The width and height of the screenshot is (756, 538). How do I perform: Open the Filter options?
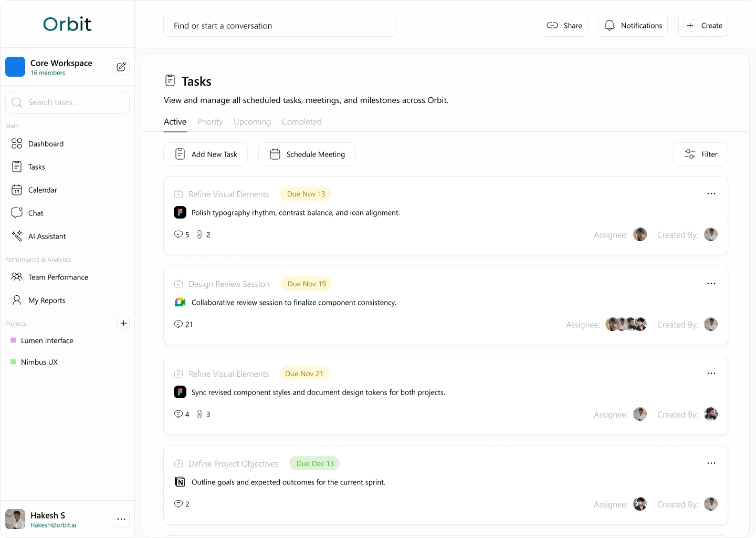(x=700, y=154)
